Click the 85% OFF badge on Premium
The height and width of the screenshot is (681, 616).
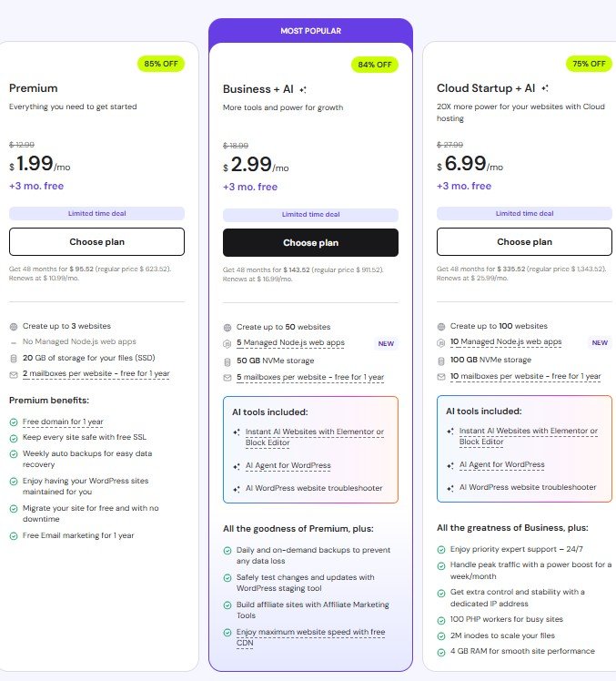160,64
